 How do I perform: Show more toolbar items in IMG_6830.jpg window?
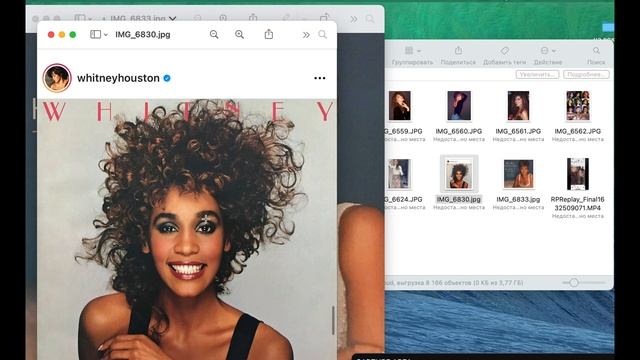(x=306, y=35)
